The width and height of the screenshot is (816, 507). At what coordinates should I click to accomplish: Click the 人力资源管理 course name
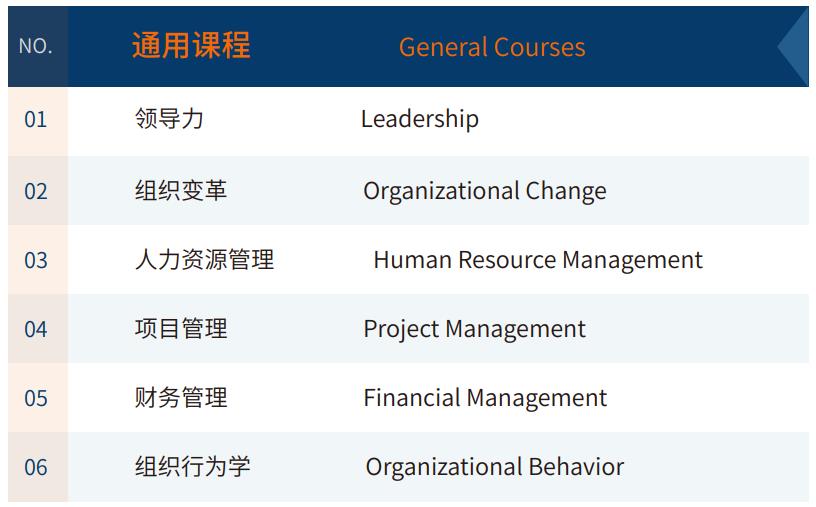point(204,259)
